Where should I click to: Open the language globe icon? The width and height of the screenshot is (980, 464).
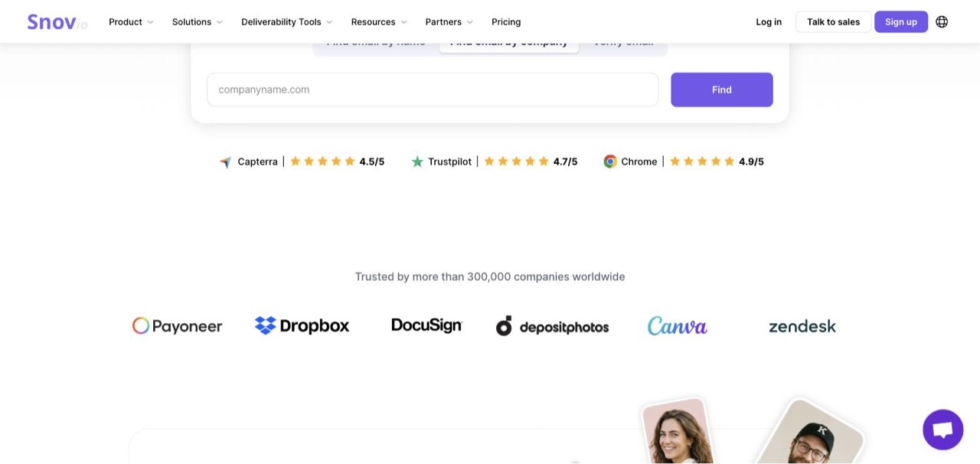942,21
